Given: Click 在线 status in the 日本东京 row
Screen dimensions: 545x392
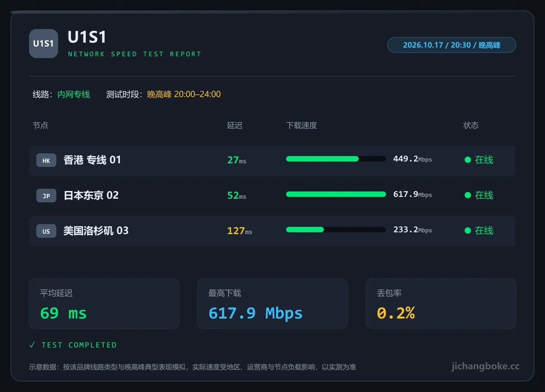Looking at the screenshot, I should click(484, 195).
